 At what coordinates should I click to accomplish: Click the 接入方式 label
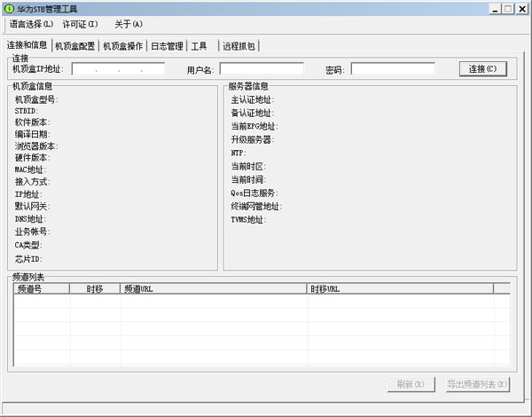click(33, 182)
